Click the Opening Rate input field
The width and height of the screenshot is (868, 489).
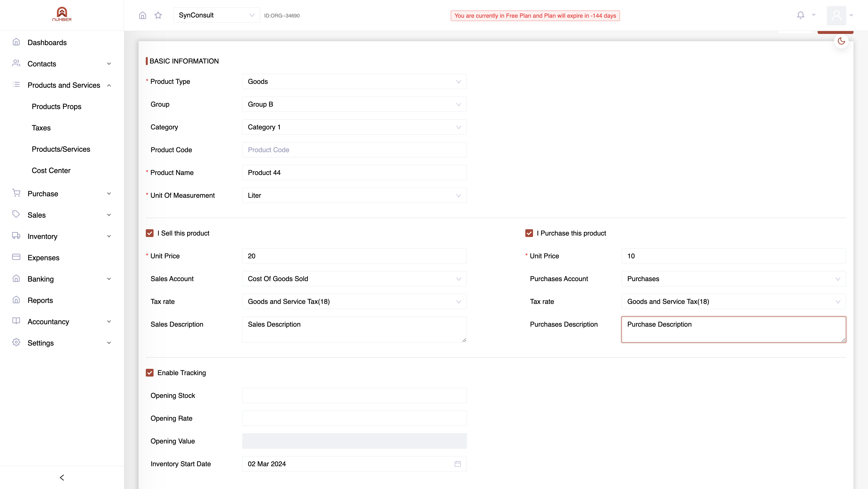[x=355, y=418]
